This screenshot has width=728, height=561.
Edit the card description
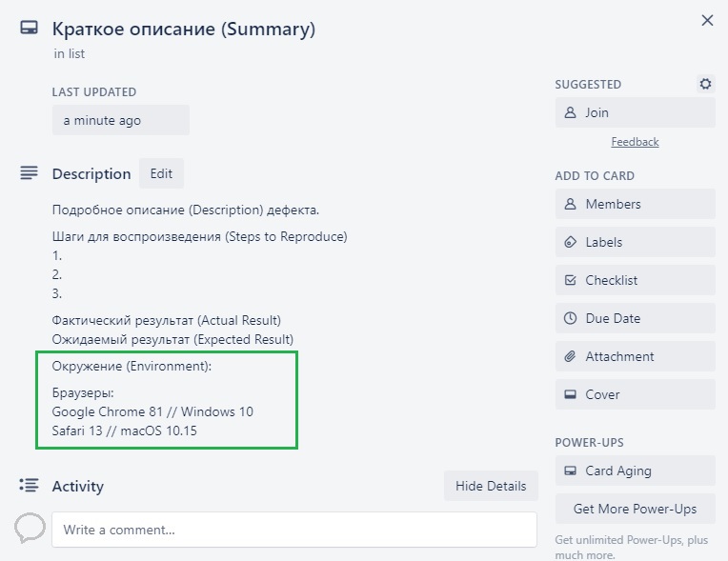tap(161, 173)
